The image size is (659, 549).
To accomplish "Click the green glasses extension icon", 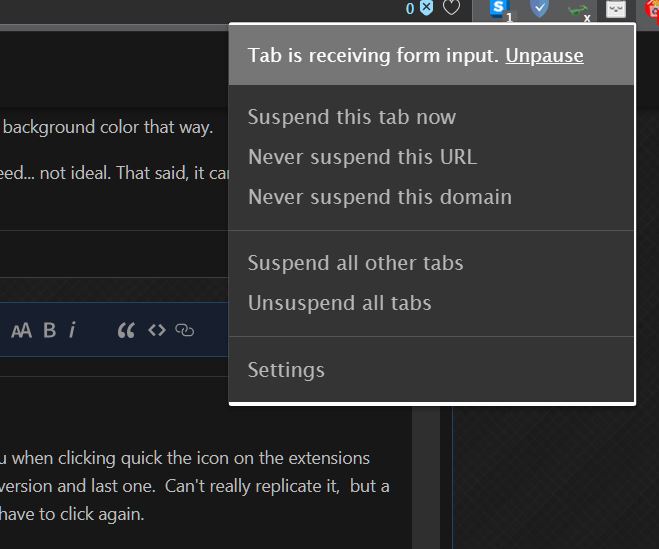I will [578, 9].
